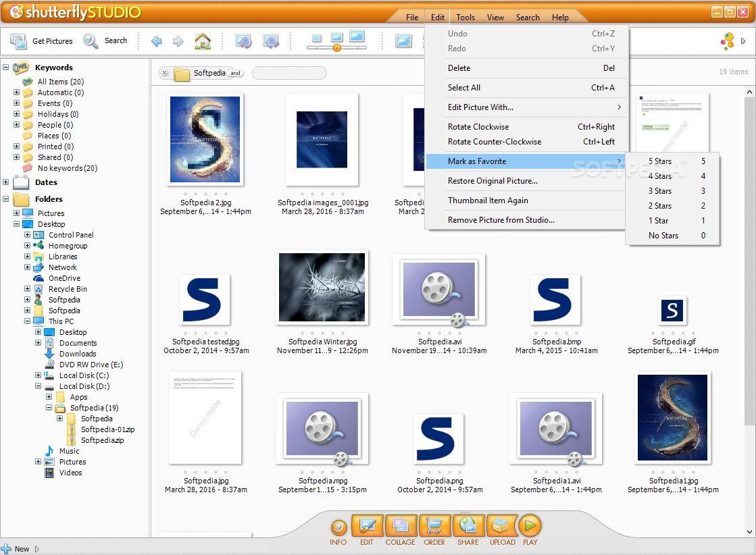This screenshot has height=555, width=756.
Task: Select the smallest thumbnail size icon
Action: (x=317, y=38)
